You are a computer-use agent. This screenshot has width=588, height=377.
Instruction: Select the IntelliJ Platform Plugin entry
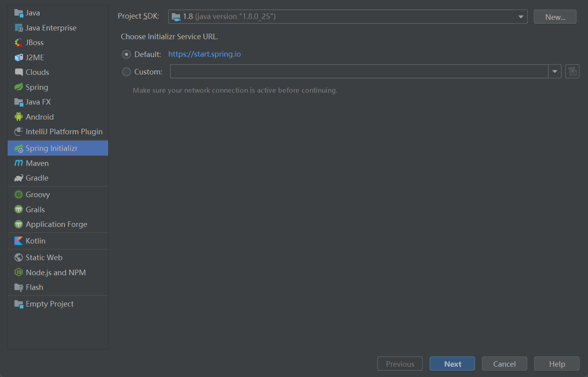(x=58, y=131)
